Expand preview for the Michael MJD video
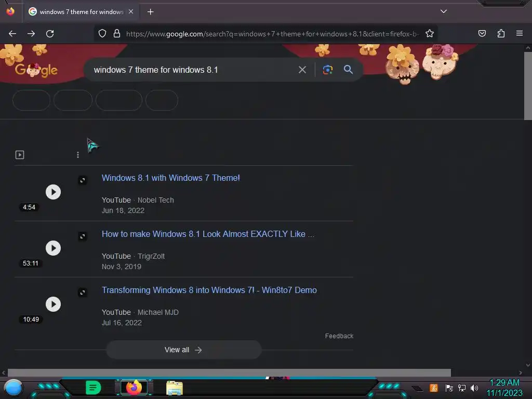 coord(83,292)
